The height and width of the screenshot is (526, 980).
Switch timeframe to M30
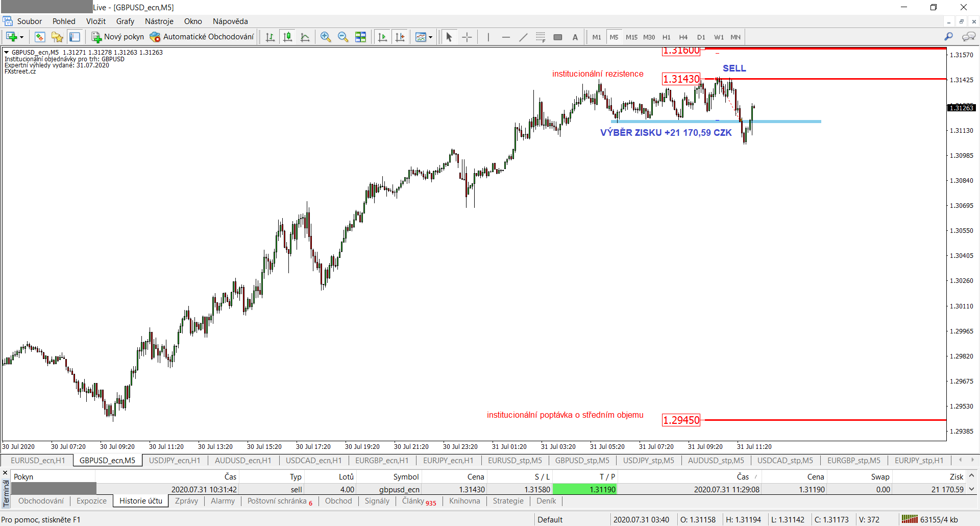[x=649, y=37]
